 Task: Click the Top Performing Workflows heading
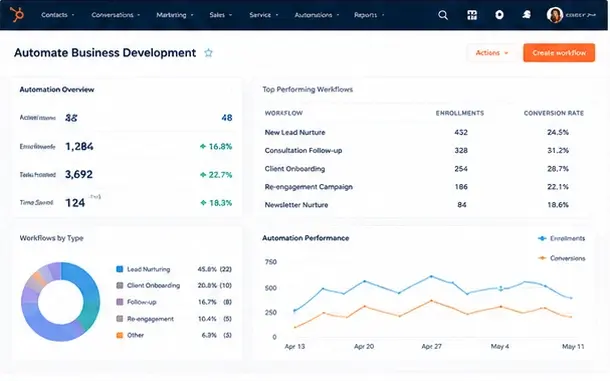tap(307, 89)
